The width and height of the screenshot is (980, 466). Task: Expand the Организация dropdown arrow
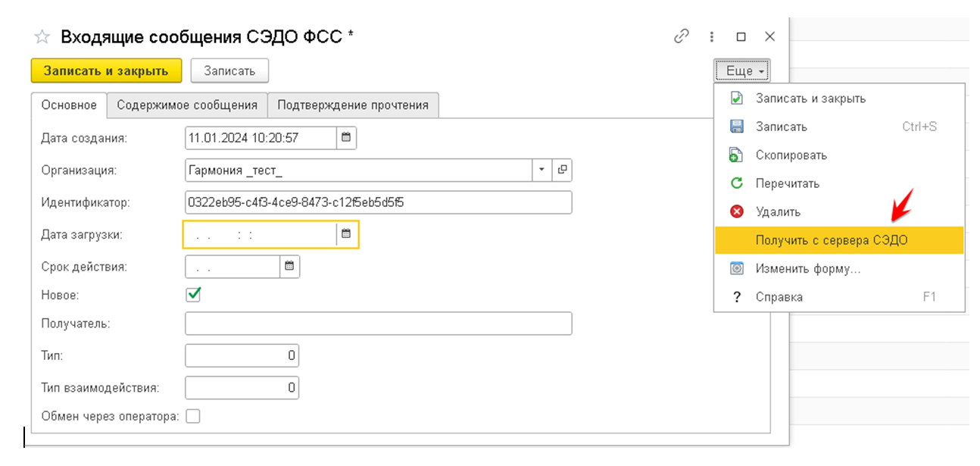541,170
